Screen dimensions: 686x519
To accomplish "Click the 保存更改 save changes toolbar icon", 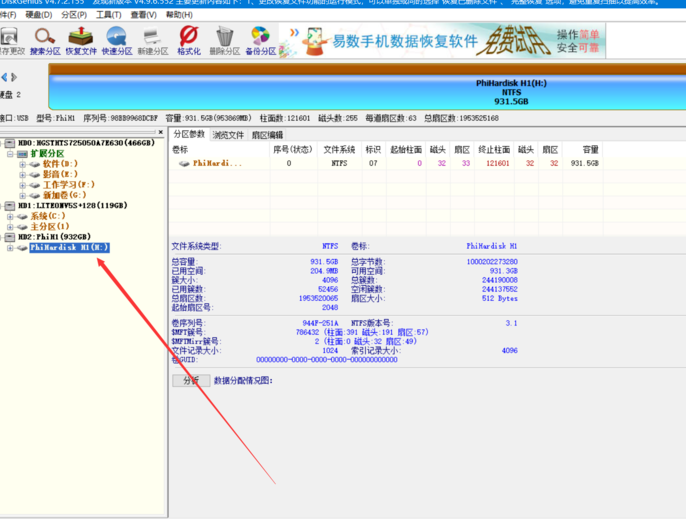I will pyautogui.click(x=10, y=41).
